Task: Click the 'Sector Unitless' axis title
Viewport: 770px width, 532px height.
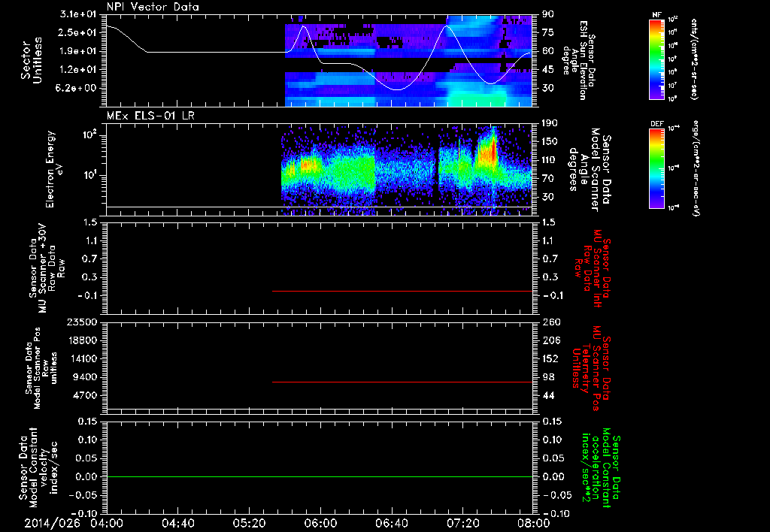Action: click(31, 60)
